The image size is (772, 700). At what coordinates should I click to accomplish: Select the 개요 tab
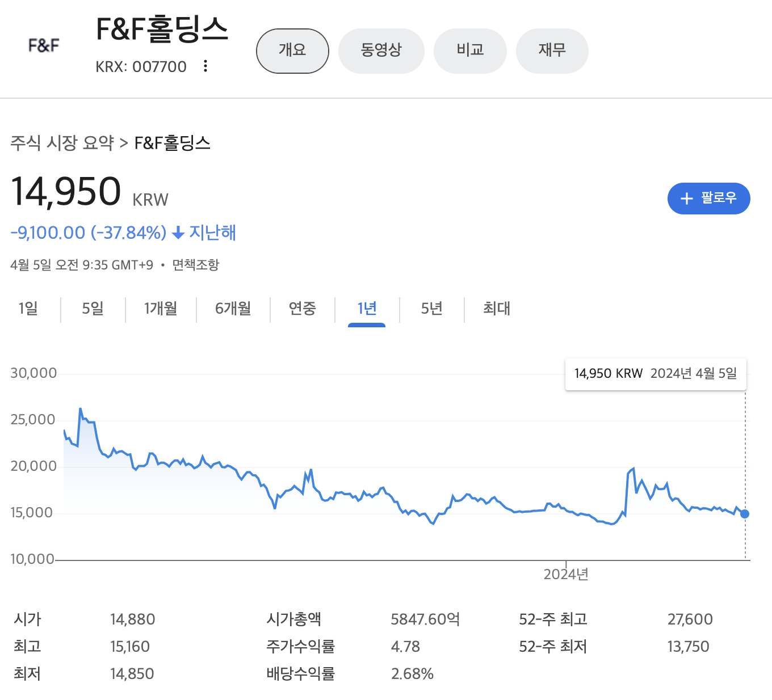292,50
